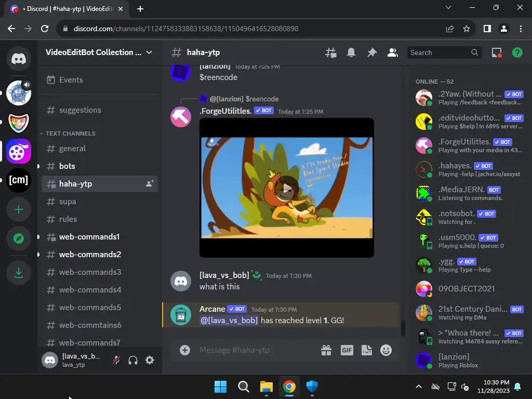This screenshot has height=399, width=532.
Task: Bookmark this page with star icon
Action: click(x=467, y=29)
